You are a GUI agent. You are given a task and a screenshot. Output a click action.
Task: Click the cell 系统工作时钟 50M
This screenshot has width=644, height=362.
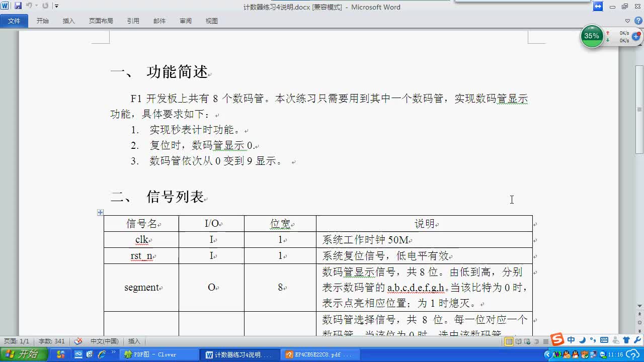[x=424, y=240]
